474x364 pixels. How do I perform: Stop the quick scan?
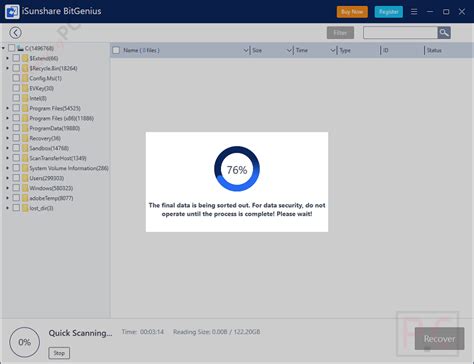(x=59, y=353)
